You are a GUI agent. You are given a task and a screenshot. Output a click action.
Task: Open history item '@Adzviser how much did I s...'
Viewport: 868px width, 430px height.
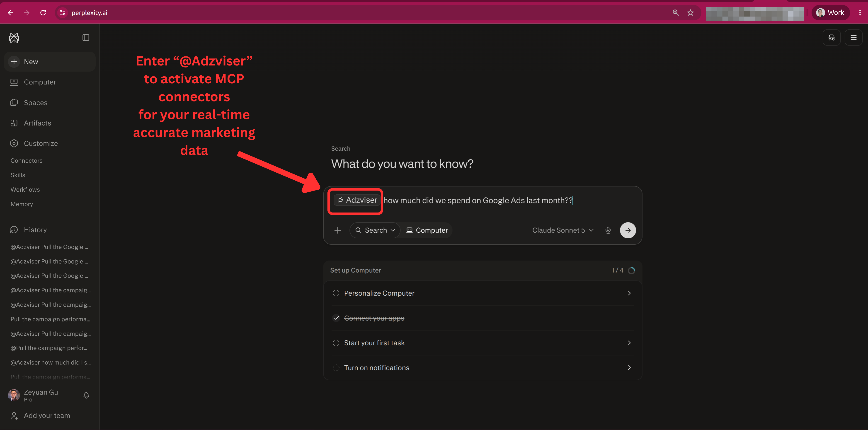pos(51,363)
